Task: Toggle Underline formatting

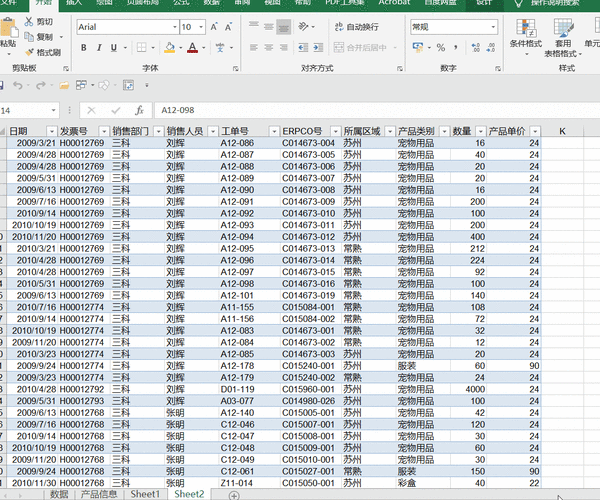Action: (114, 48)
